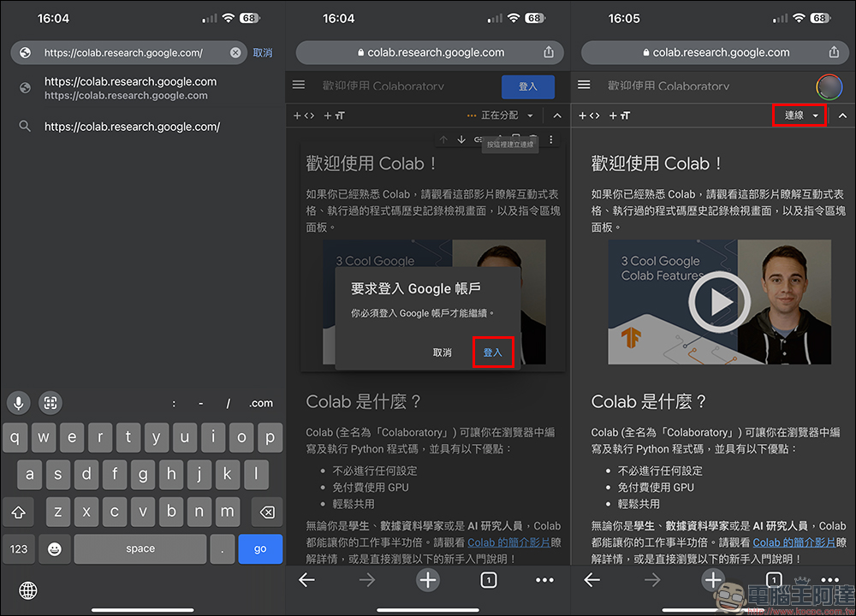Tap the space bar
Image resolution: width=856 pixels, height=616 pixels.
(x=140, y=549)
